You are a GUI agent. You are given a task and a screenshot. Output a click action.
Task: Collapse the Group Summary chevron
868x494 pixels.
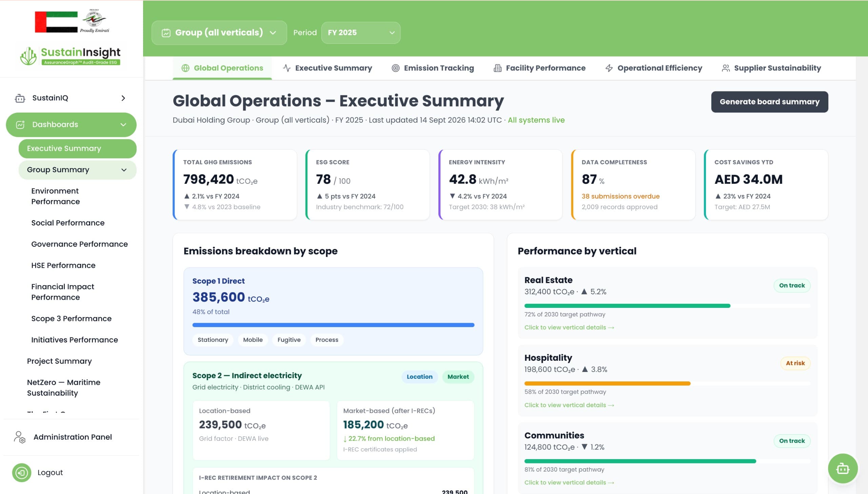[124, 170]
